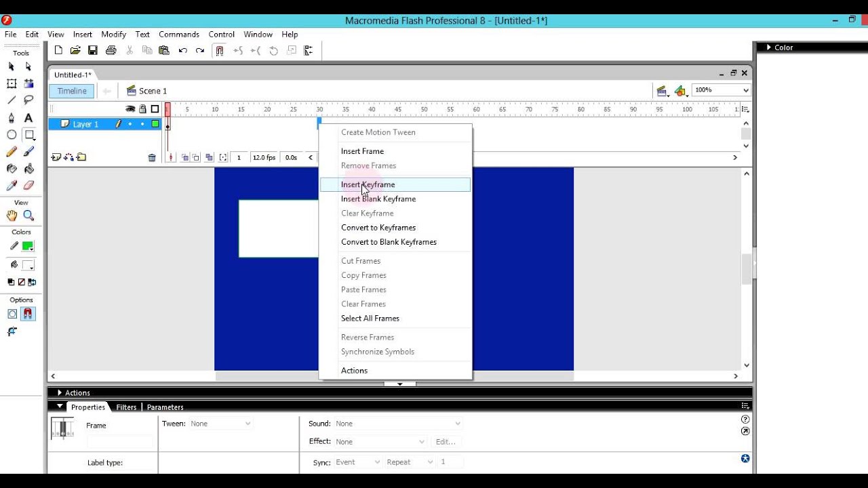Click the Print toolbar icon
The height and width of the screenshot is (488, 868).
(111, 50)
